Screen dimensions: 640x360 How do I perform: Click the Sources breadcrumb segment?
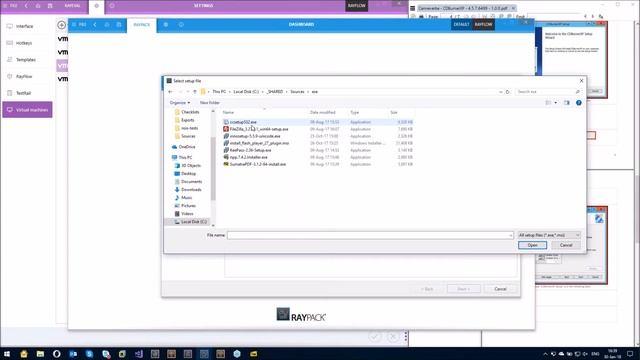297,92
